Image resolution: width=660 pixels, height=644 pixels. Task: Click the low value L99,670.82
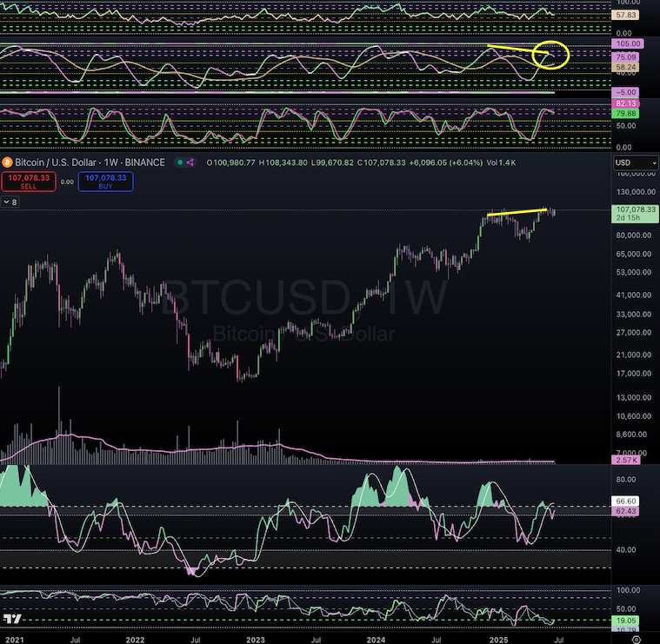pyautogui.click(x=332, y=163)
